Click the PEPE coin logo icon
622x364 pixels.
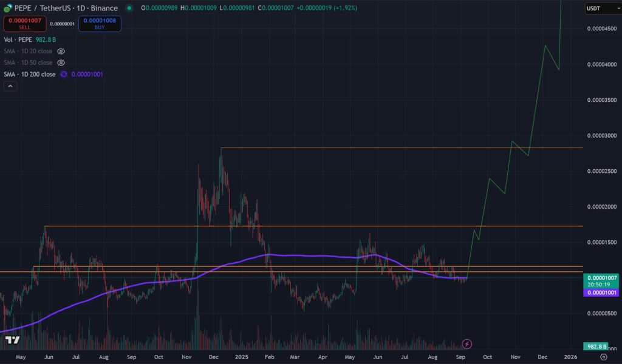click(8, 8)
